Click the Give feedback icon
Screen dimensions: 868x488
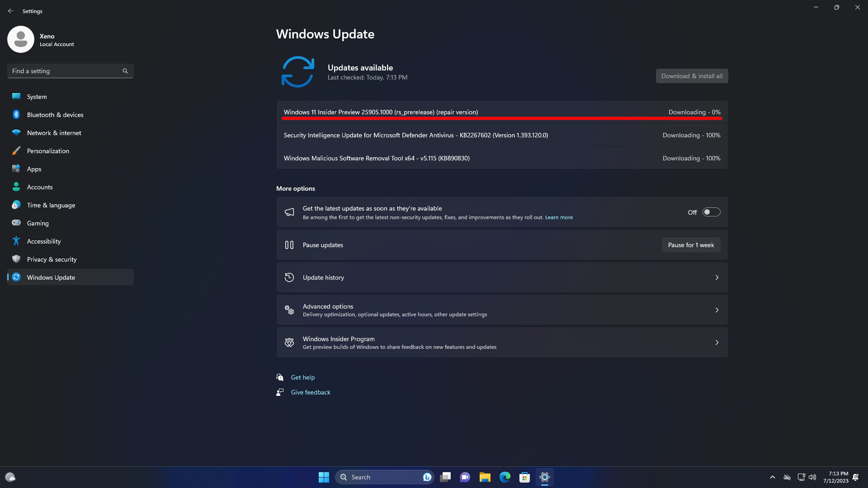pos(280,392)
